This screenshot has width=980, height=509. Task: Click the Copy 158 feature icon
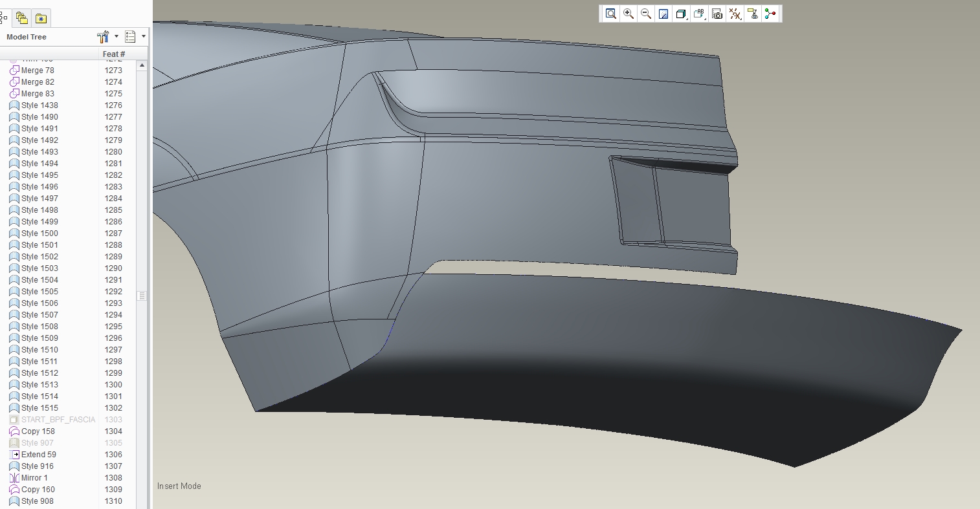click(14, 431)
